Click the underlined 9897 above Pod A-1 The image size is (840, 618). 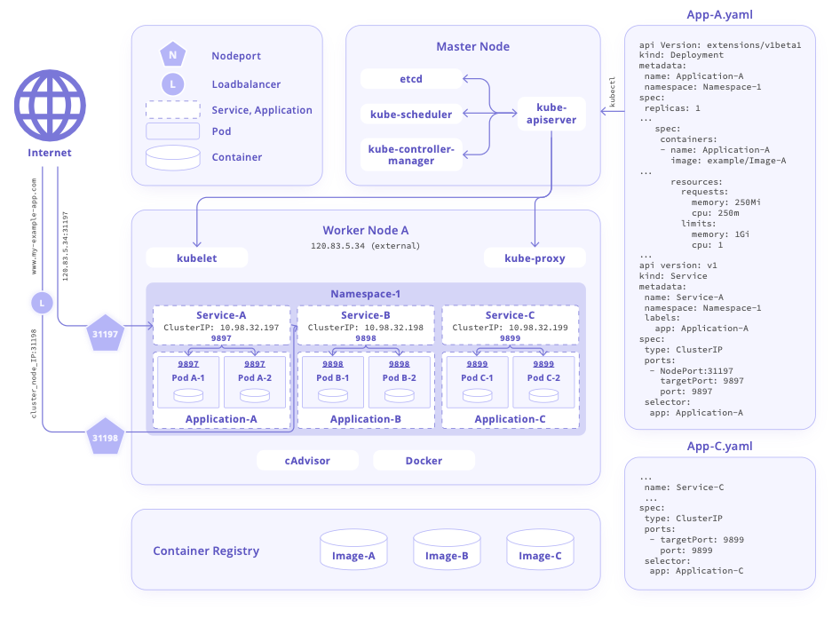click(x=188, y=364)
